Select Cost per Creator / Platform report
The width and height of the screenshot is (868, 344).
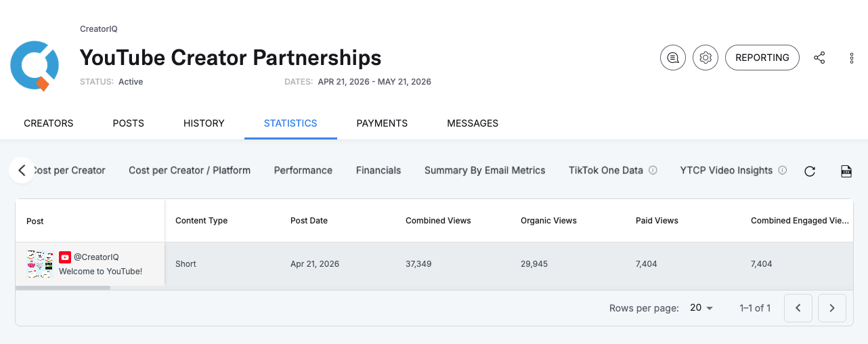[x=190, y=170]
